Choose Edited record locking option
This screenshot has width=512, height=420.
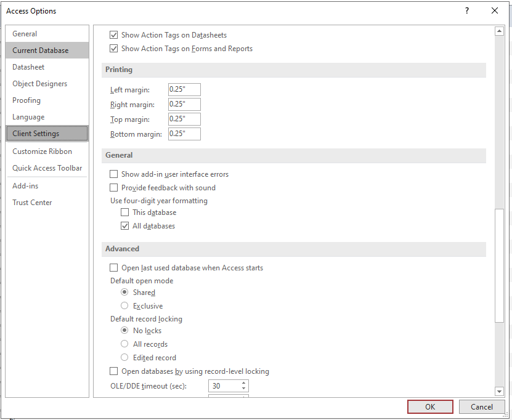click(x=124, y=357)
